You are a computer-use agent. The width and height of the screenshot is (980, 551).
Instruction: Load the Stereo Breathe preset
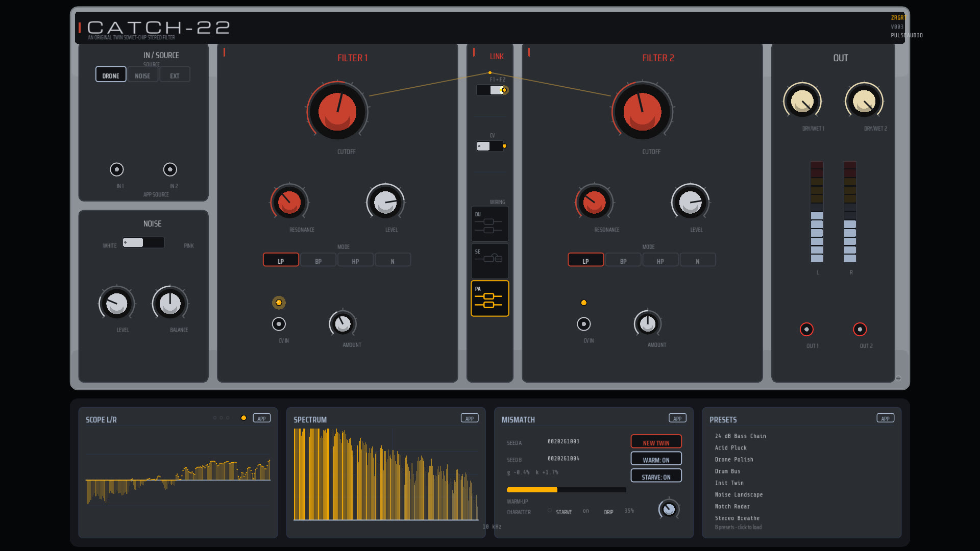click(x=737, y=518)
